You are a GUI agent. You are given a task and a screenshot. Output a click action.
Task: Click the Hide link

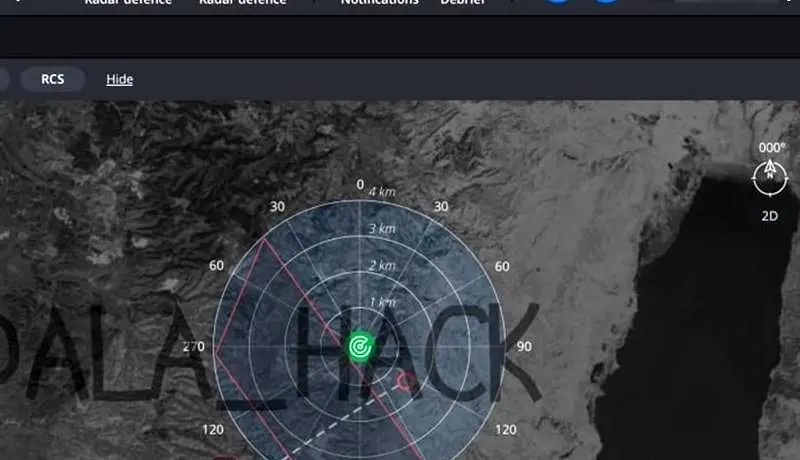[x=119, y=79]
